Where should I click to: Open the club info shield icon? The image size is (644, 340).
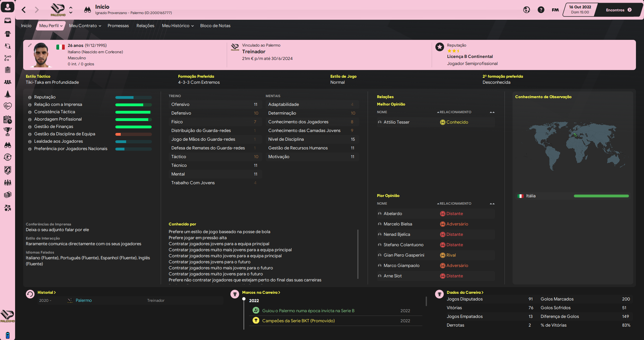(x=7, y=170)
